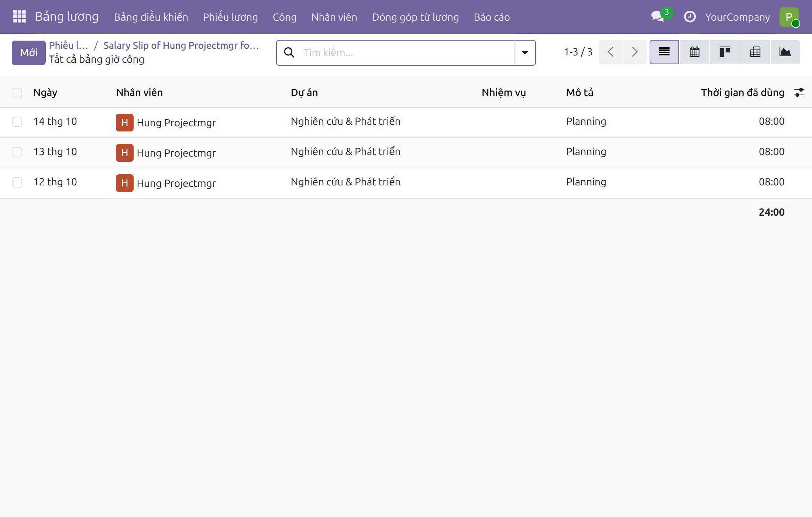This screenshot has width=812, height=517.
Task: Open the apps grid menu icon
Action: 19,17
